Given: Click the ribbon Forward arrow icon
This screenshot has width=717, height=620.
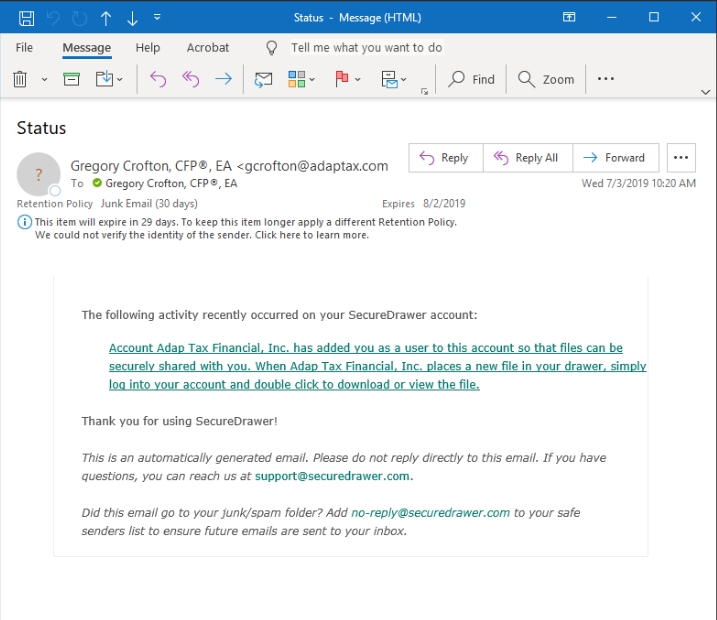Looking at the screenshot, I should pos(224,79).
